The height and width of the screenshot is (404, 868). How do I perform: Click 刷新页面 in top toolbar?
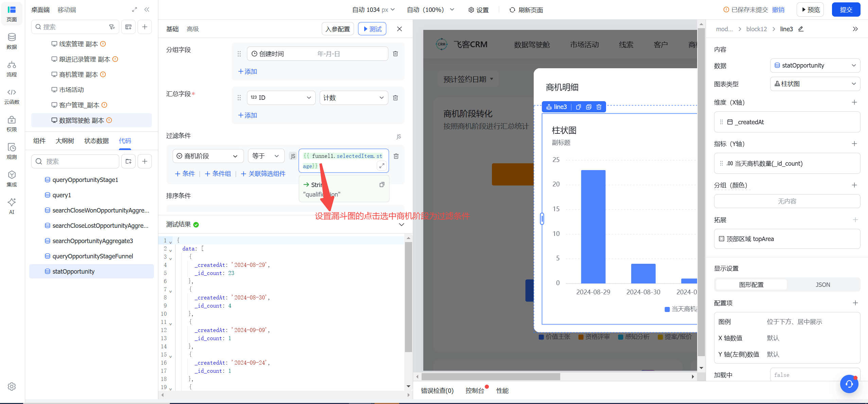[x=526, y=10]
